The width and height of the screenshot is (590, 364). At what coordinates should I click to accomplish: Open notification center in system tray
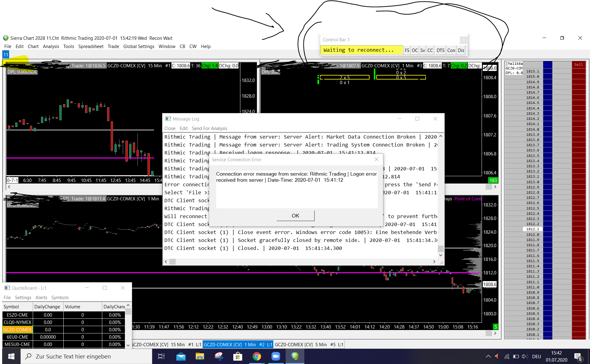[x=578, y=356]
